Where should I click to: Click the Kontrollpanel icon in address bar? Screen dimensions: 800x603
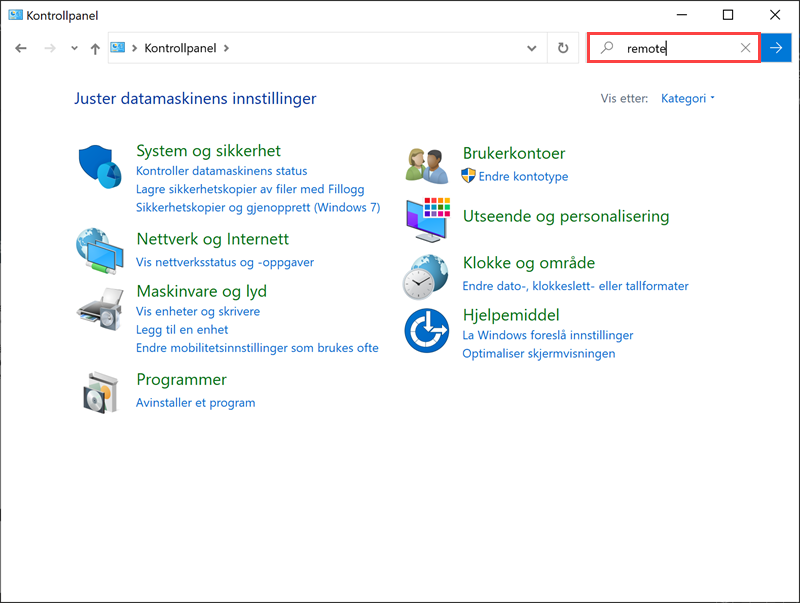pos(118,47)
